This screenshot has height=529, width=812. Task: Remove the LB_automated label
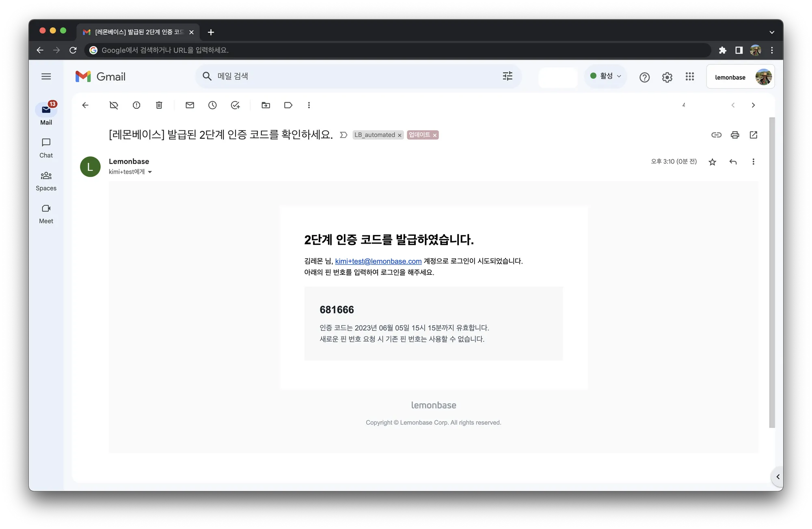tap(400, 135)
